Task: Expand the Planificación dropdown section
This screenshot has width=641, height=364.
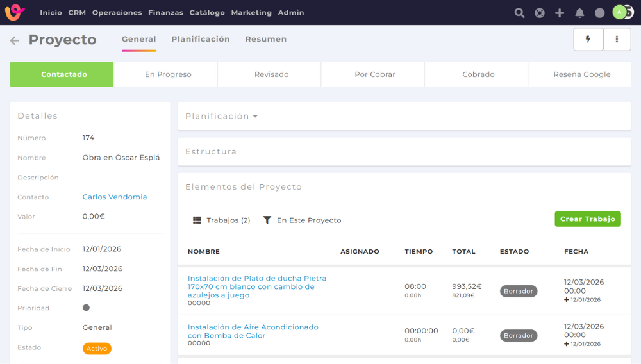Action: [x=221, y=116]
